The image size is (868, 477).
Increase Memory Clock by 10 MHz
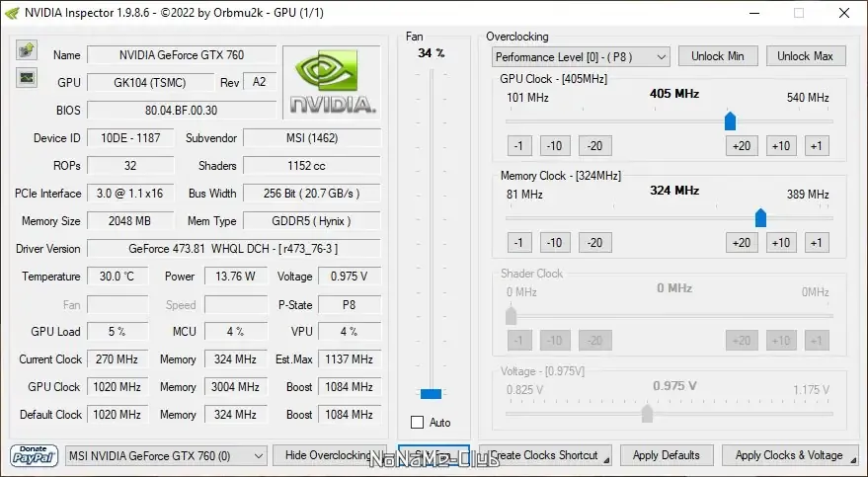point(781,242)
